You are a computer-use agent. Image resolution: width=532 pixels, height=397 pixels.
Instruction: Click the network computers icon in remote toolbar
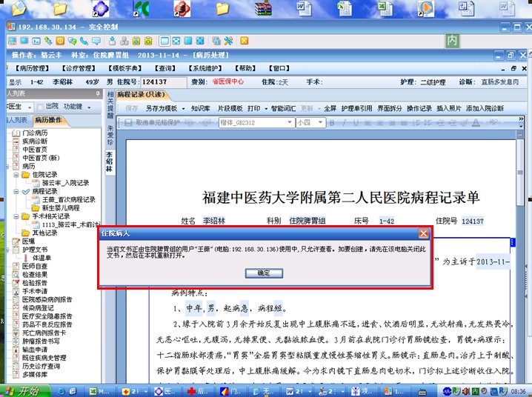[x=124, y=41]
